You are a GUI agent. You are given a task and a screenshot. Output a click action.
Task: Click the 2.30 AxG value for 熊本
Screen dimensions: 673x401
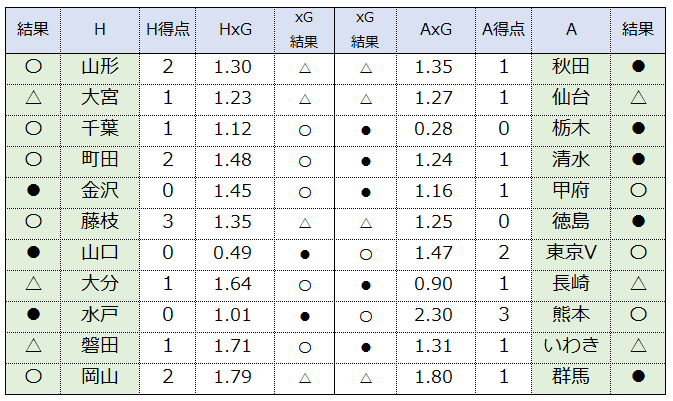[434, 315]
